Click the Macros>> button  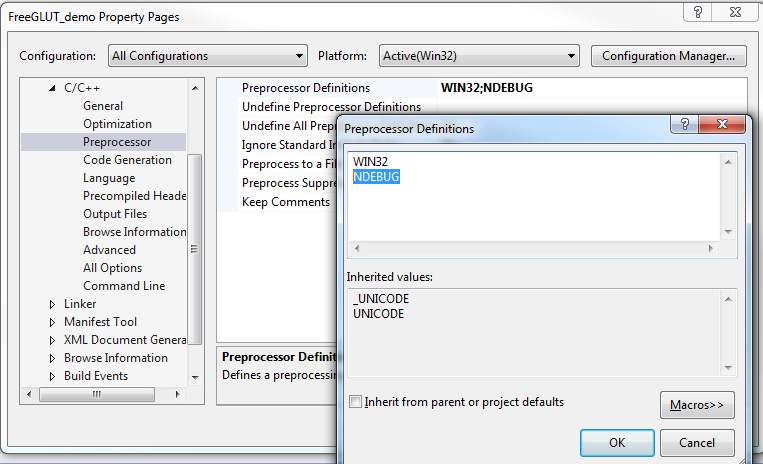697,405
